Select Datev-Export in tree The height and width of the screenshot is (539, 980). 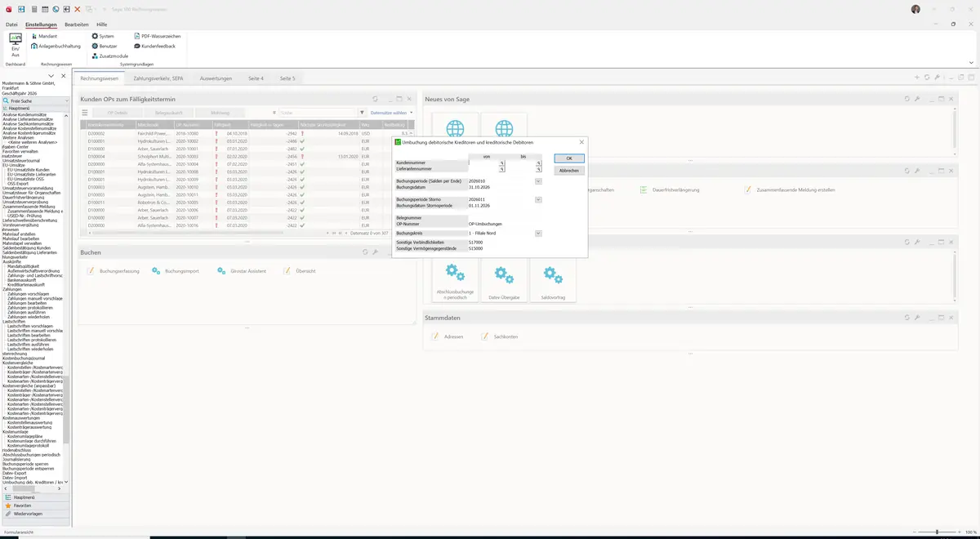coord(16,473)
